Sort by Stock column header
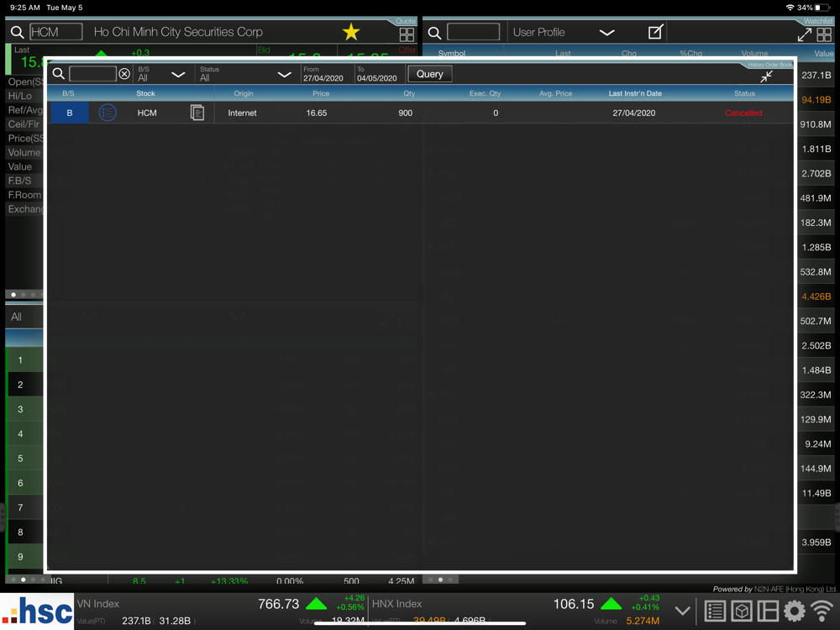 click(x=145, y=93)
